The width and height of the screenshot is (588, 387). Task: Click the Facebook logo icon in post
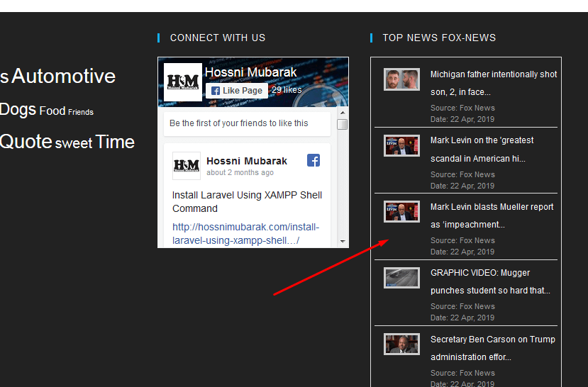[x=313, y=160]
